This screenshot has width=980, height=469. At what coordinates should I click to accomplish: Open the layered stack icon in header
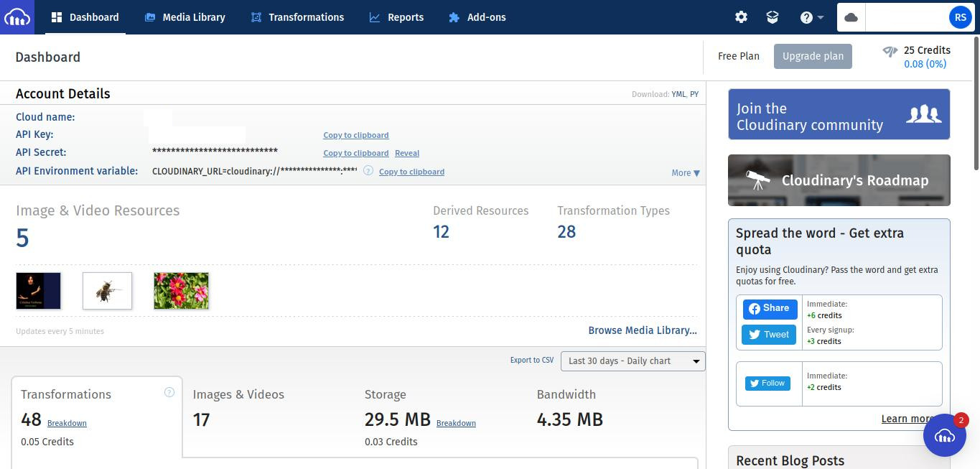(773, 17)
